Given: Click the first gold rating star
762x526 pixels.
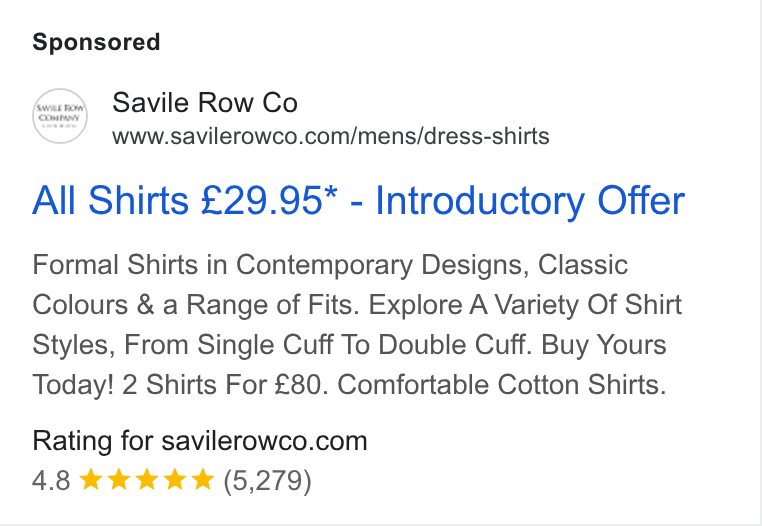Looking at the screenshot, I should point(90,479).
